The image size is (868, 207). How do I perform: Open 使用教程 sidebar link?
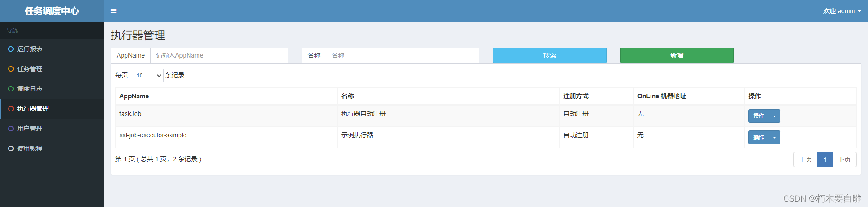click(52, 149)
